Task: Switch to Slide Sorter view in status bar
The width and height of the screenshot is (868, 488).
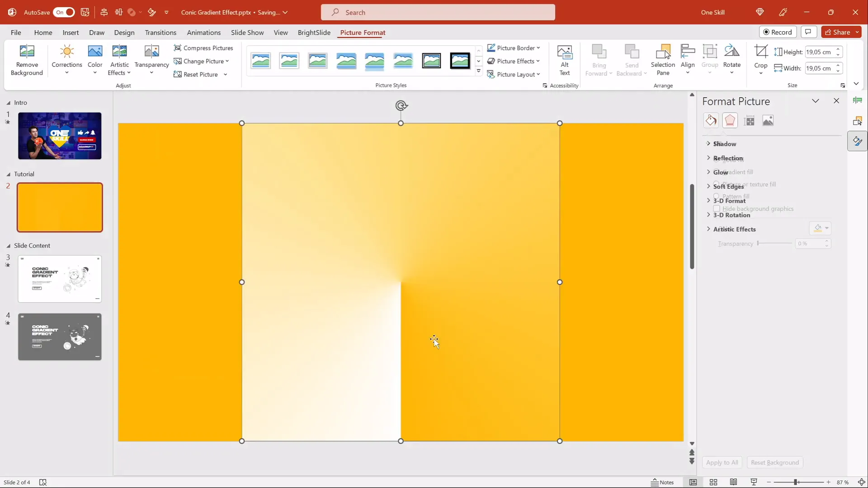Action: (713, 482)
